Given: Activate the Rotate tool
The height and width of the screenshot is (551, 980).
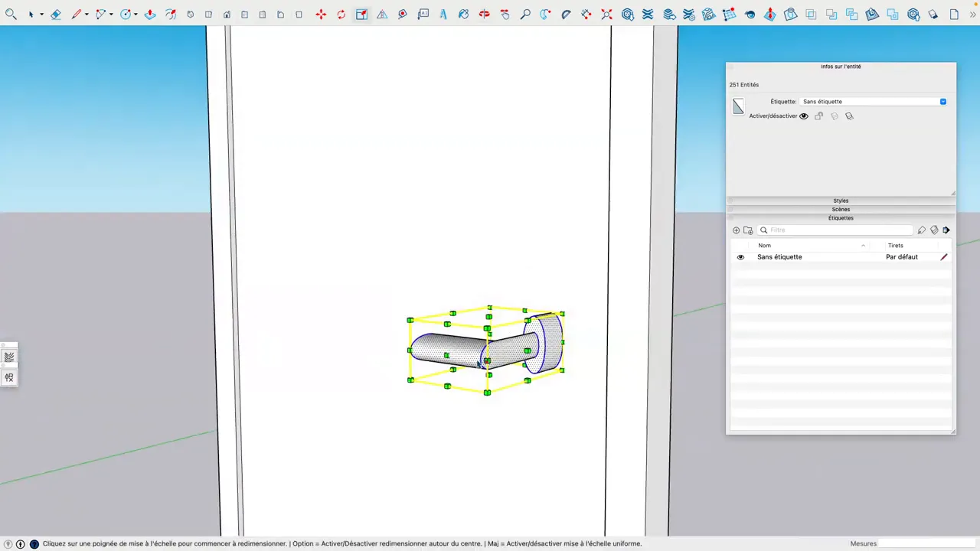Looking at the screenshot, I should click(x=341, y=14).
